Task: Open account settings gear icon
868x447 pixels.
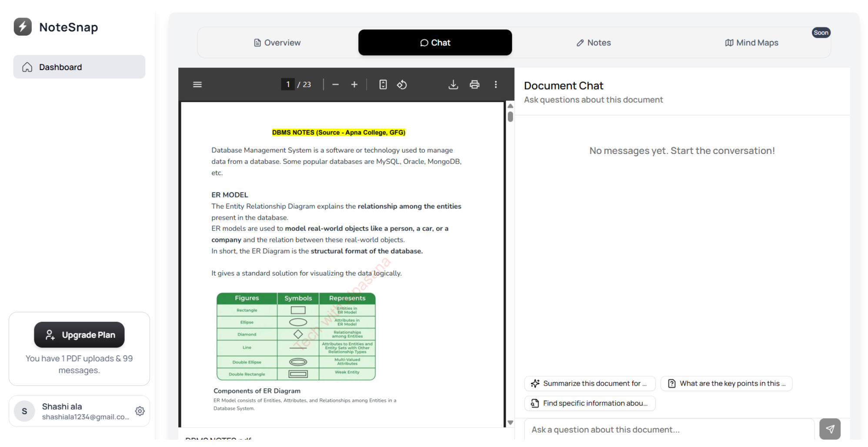Action: (x=140, y=411)
